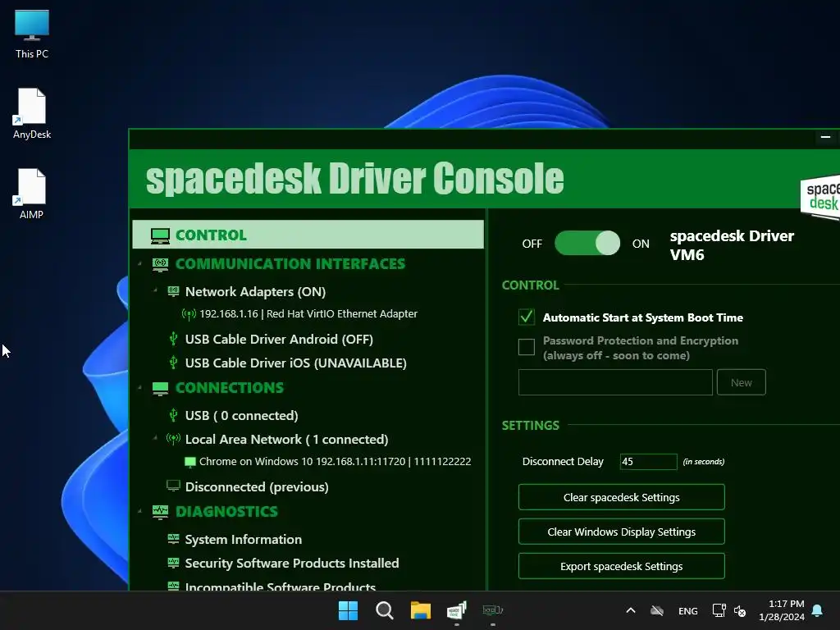Click monitor icon beside Disconnected (previous)
This screenshot has height=630, width=840.
pyautogui.click(x=173, y=486)
